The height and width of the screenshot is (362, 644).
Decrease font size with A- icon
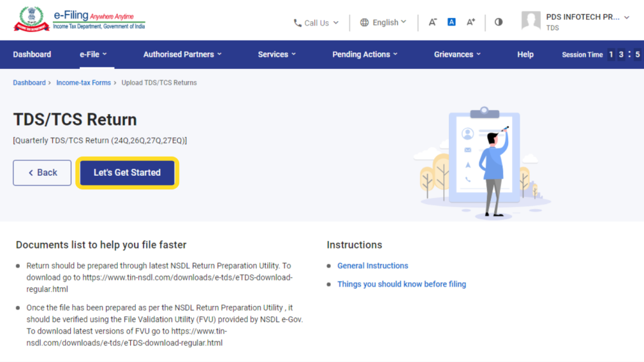(x=433, y=22)
